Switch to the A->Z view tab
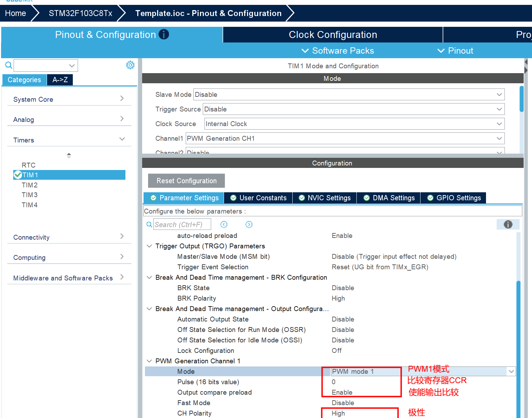Image resolution: width=532 pixels, height=418 pixels. tap(60, 80)
